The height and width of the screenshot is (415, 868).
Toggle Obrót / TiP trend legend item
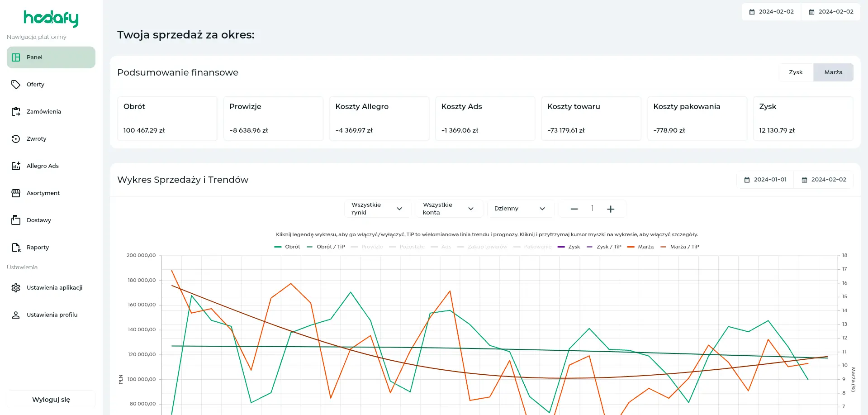tap(326, 247)
